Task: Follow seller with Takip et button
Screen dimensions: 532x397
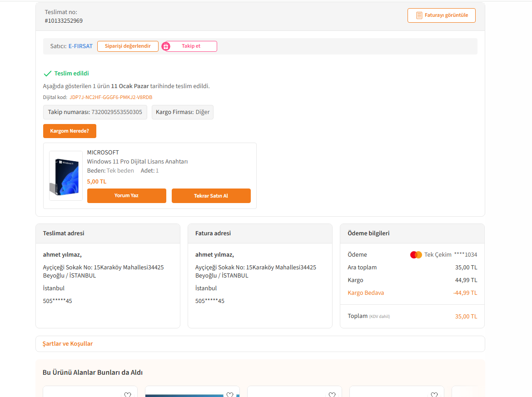Action: click(x=191, y=46)
